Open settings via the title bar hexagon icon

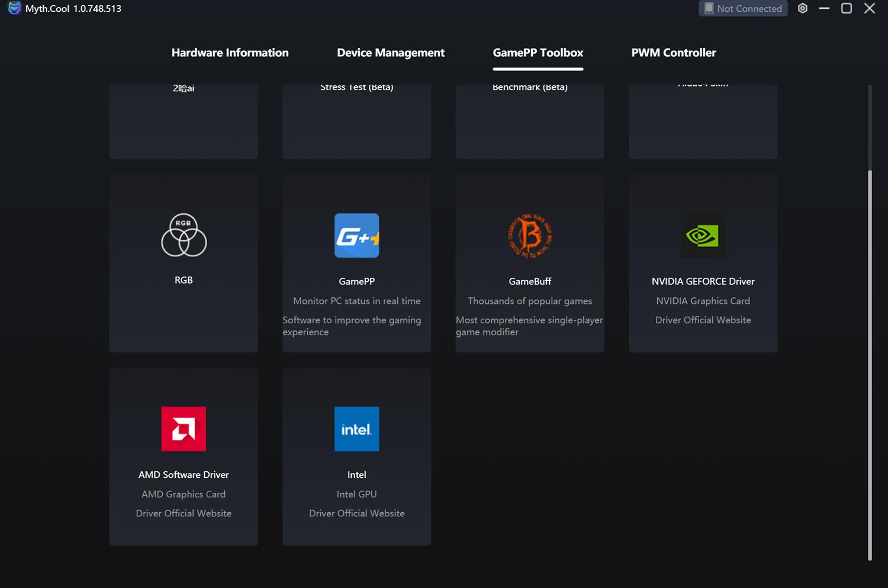(803, 8)
